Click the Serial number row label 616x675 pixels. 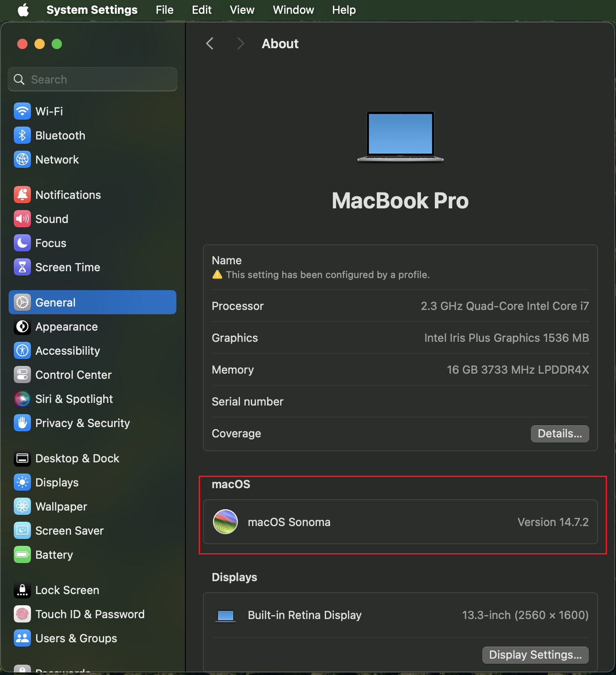coord(248,402)
